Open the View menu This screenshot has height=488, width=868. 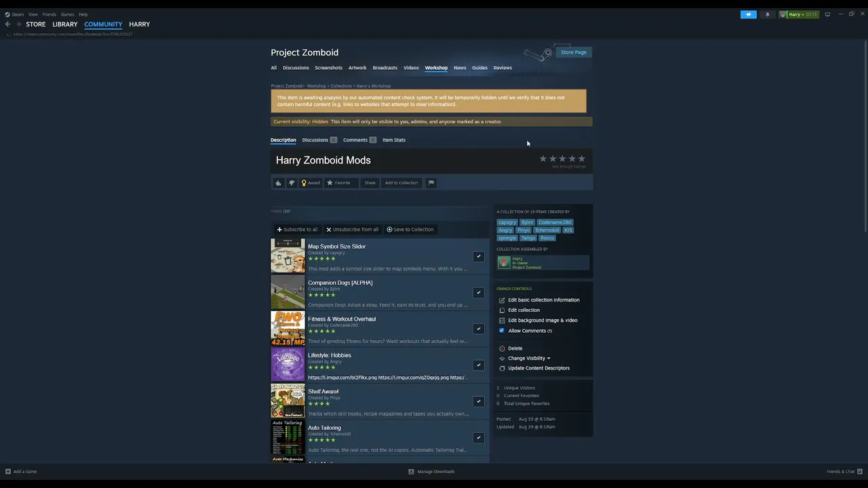tap(33, 14)
